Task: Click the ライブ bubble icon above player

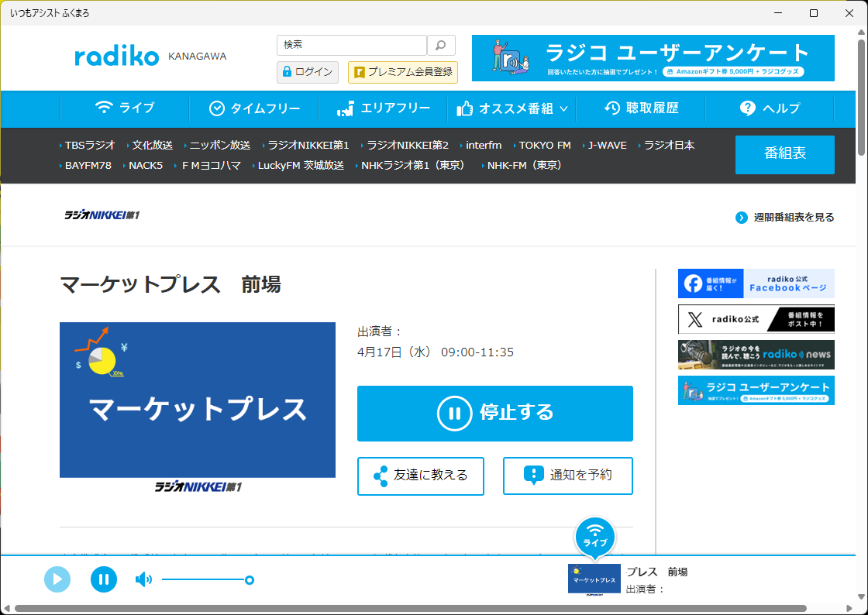Action: pyautogui.click(x=594, y=535)
